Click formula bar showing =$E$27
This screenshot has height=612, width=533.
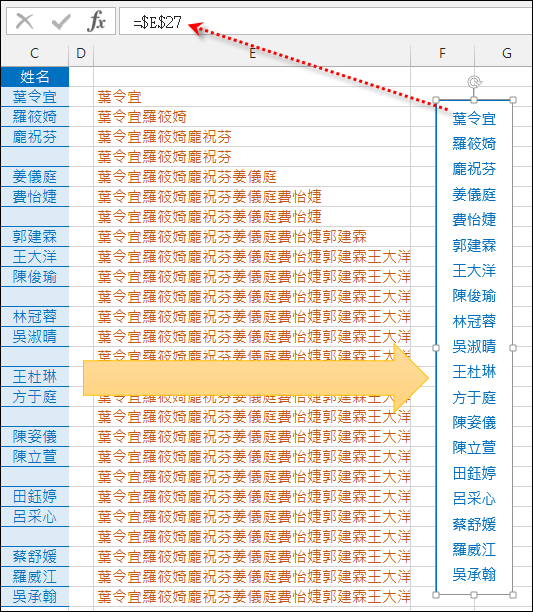coord(325,21)
